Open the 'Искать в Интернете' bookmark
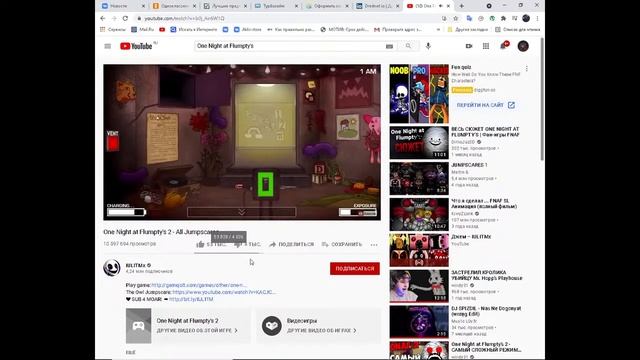 (194, 29)
